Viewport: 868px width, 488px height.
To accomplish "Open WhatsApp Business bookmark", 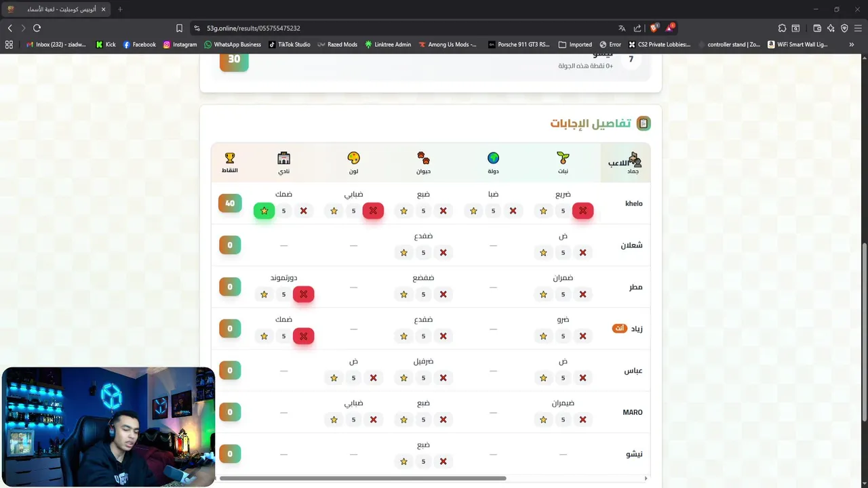I will (233, 44).
